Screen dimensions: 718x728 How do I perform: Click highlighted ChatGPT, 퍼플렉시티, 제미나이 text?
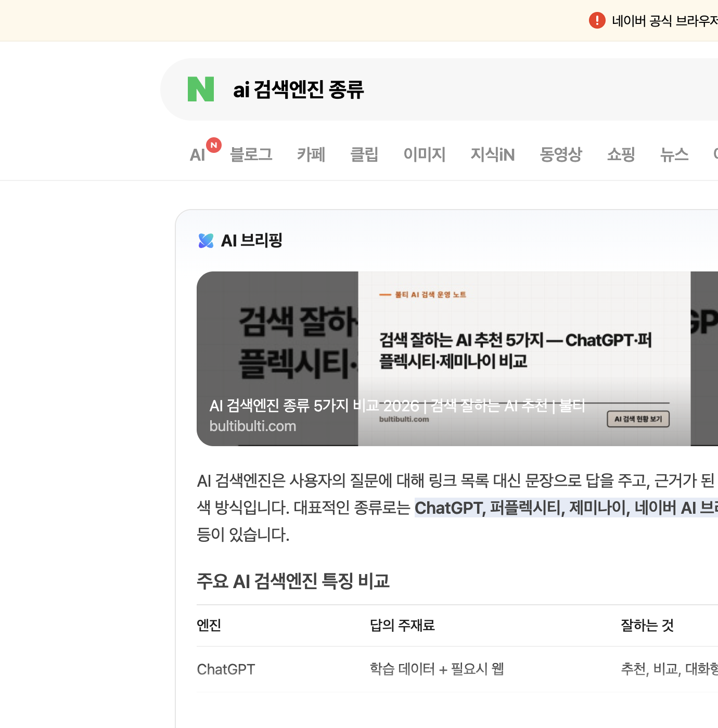coord(566,508)
